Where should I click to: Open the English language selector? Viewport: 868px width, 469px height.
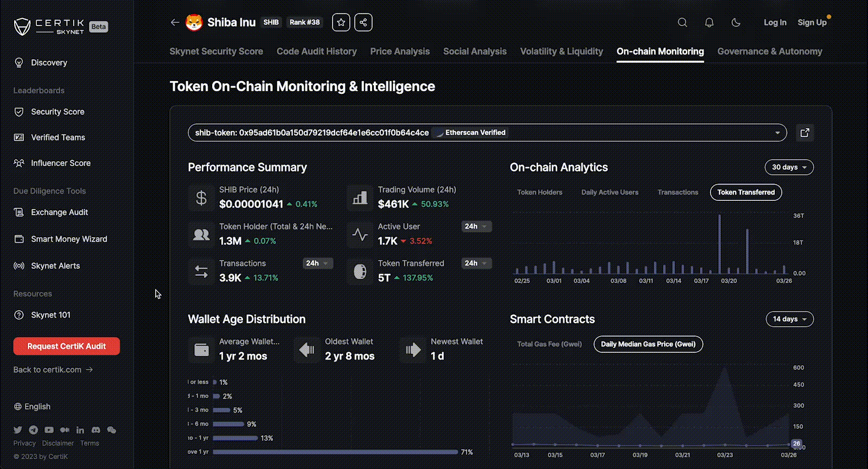tap(32, 407)
